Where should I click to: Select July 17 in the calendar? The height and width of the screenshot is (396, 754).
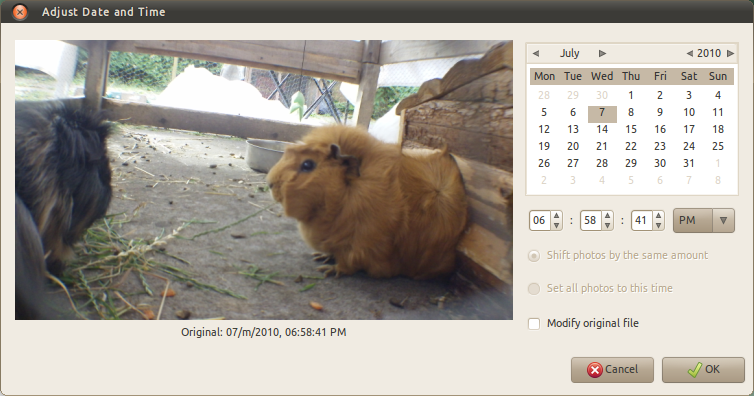point(689,129)
